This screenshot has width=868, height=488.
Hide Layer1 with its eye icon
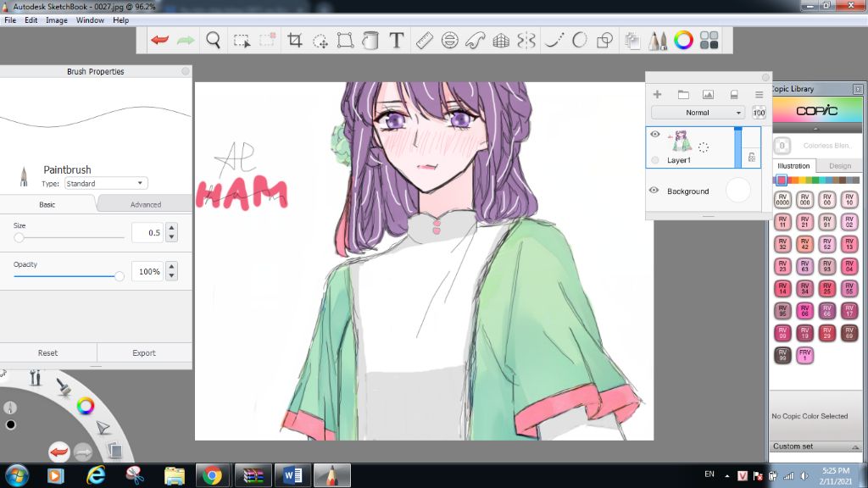[655, 134]
